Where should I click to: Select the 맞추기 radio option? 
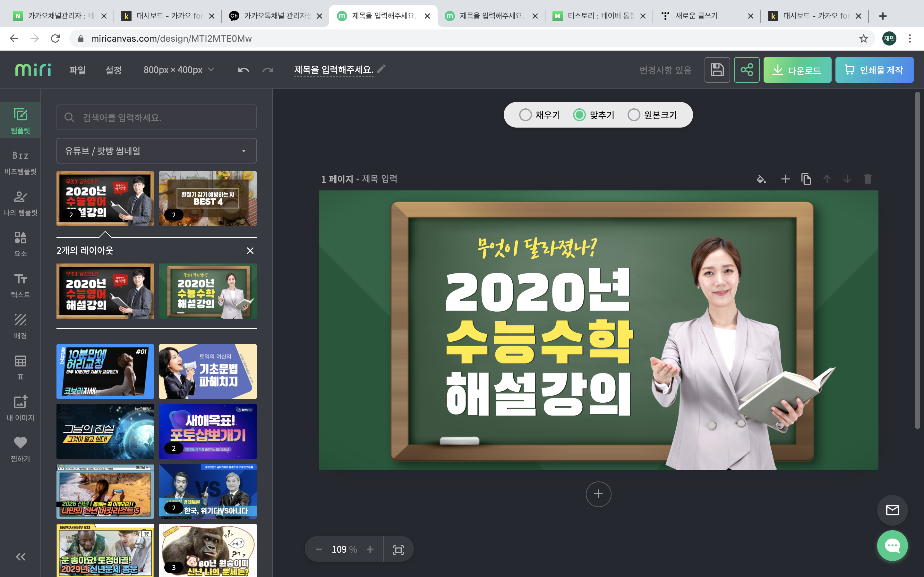tap(579, 115)
